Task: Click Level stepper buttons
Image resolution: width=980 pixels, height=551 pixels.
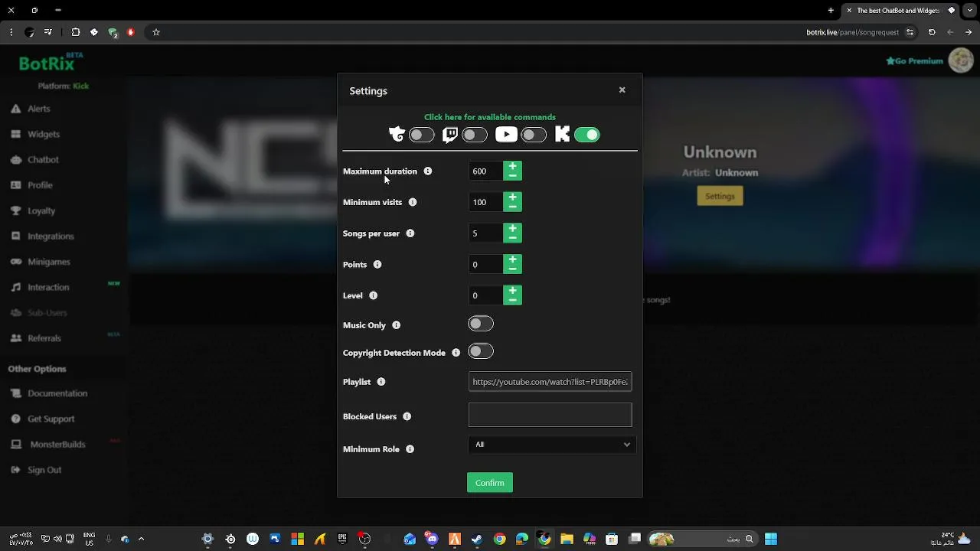Action: click(512, 295)
